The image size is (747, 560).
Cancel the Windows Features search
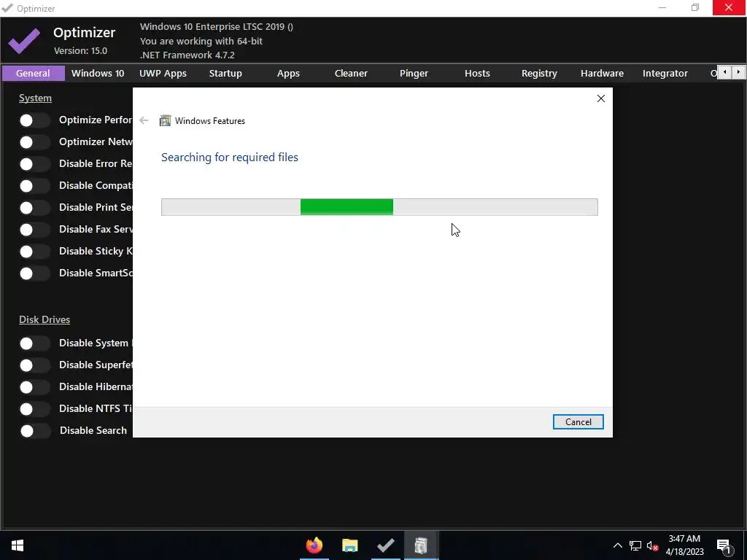578,422
